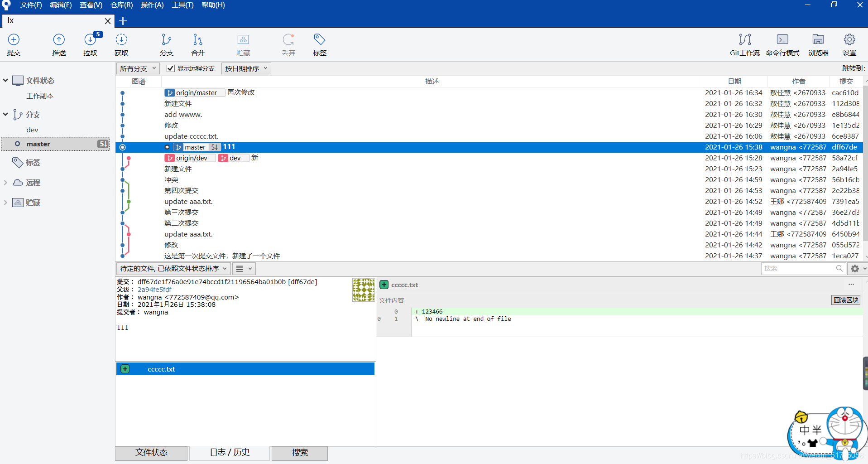Select commit 再次修改 with origin/master label
The height and width of the screenshot is (464, 868).
[489, 92]
